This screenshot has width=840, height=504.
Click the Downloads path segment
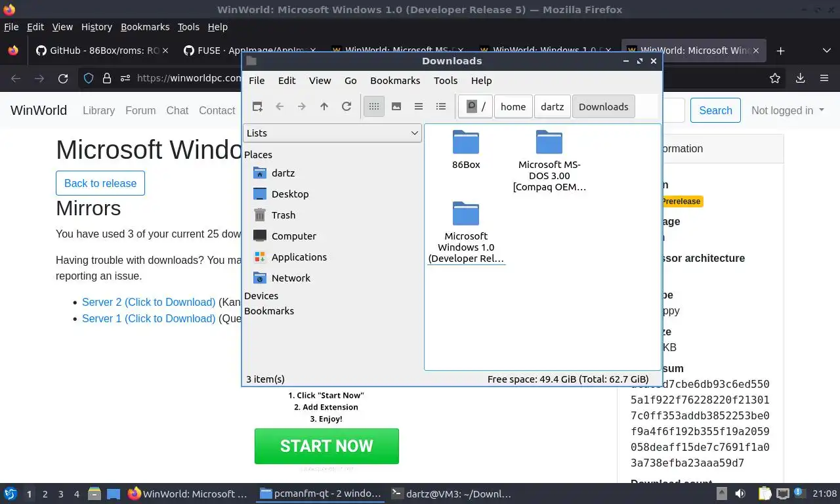(603, 106)
